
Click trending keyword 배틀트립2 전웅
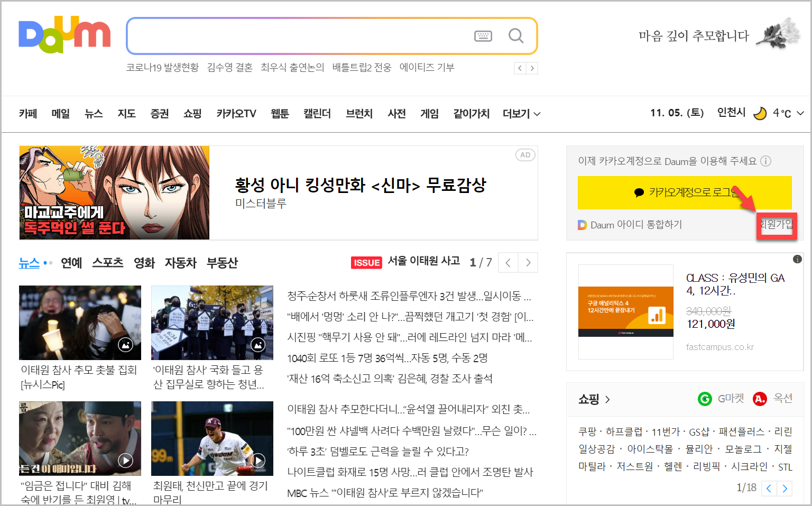(x=362, y=68)
